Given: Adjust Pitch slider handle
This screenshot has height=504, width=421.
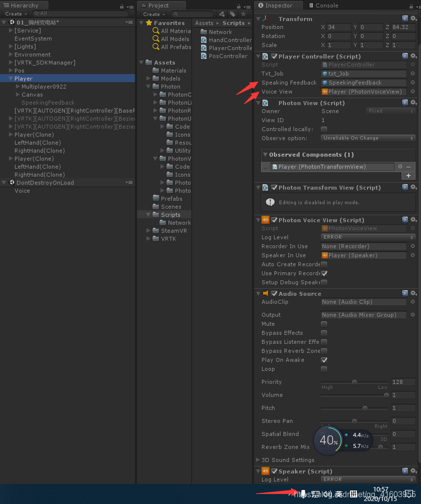Looking at the screenshot, I should click(x=365, y=408).
